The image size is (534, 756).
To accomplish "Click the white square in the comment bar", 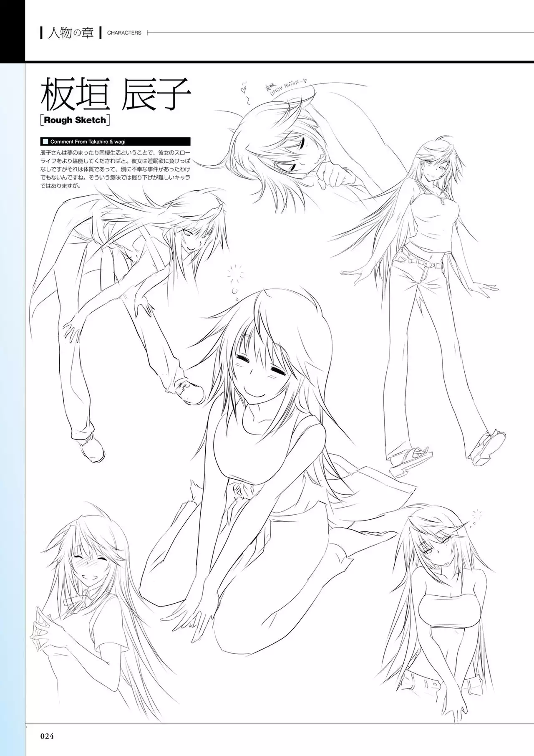I will click(x=45, y=142).
